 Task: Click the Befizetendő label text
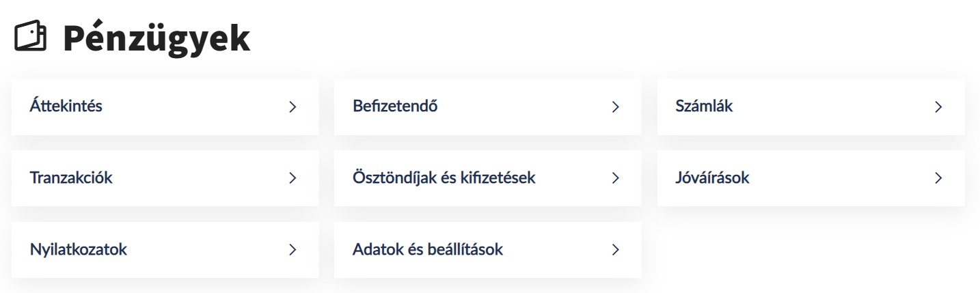click(395, 107)
